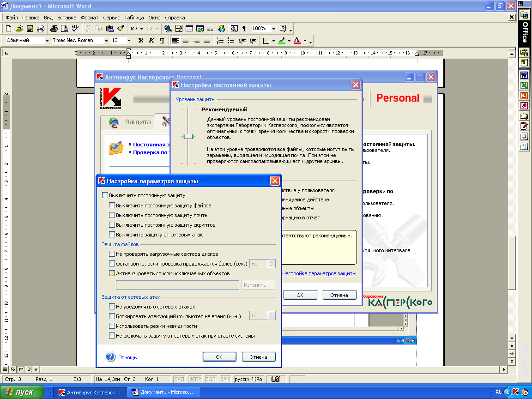This screenshot has width=532, height=399.
Task: Enable 'Активизировать список исключаемых объектов'
Action: pos(112,273)
